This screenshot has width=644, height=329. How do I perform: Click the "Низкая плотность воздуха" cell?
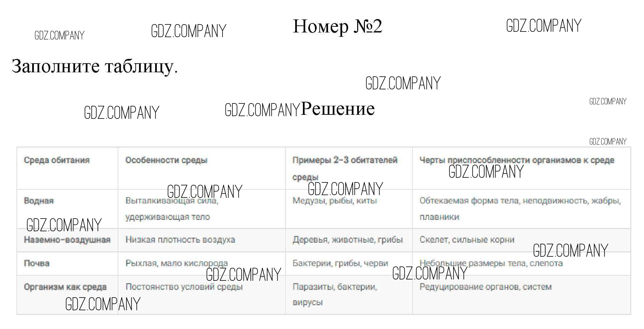click(180, 240)
